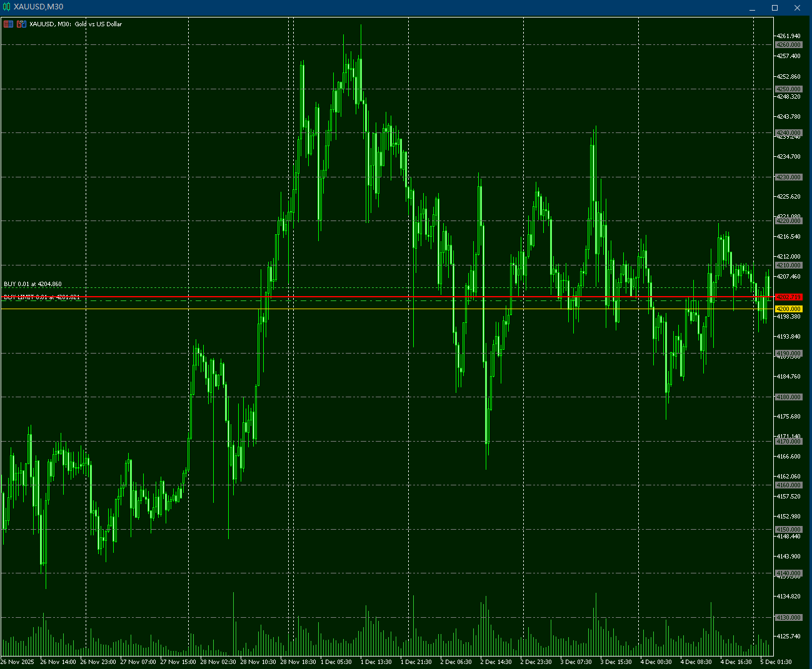Click the '28 Nov 18:30' time axis label
Viewport: 812px width, 669px height.
[x=298, y=662]
